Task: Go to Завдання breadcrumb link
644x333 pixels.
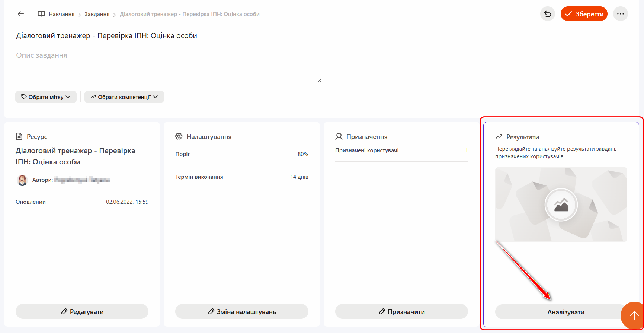Action: pyautogui.click(x=97, y=14)
